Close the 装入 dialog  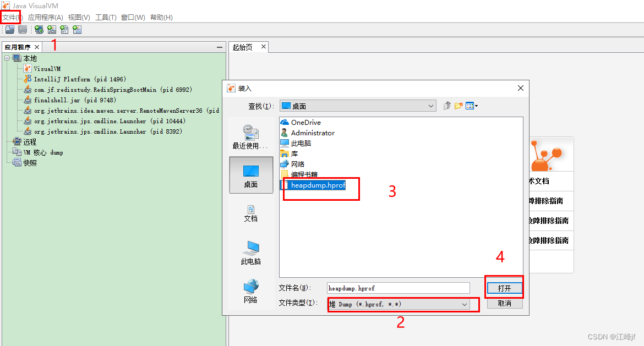tap(520, 88)
